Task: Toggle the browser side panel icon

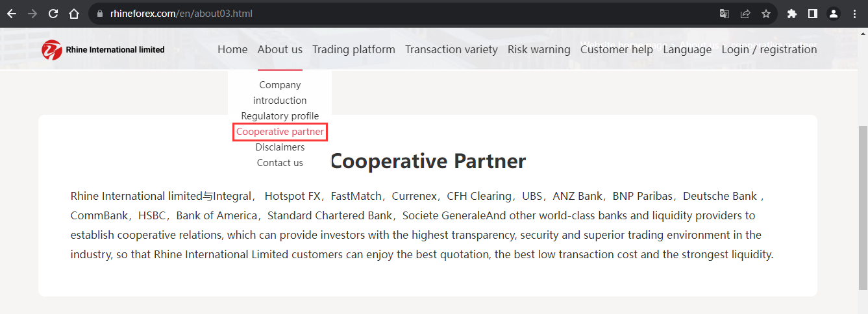Action: [x=812, y=14]
